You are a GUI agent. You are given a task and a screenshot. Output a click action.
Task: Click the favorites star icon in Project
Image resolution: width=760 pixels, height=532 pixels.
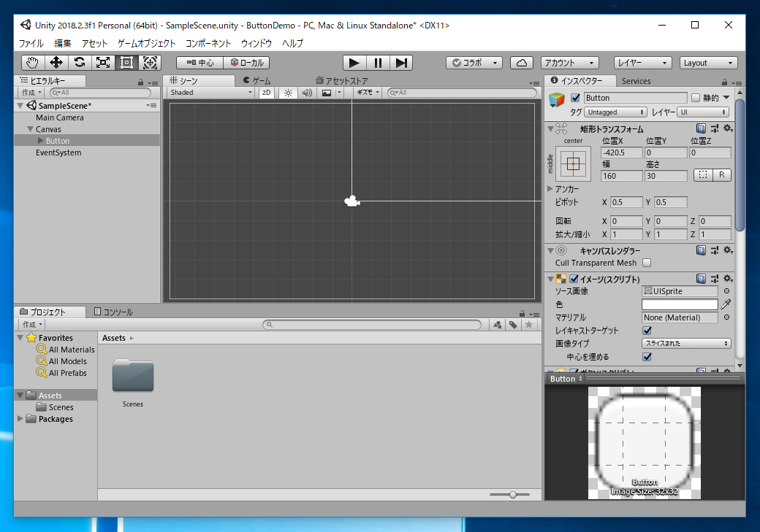tap(529, 325)
